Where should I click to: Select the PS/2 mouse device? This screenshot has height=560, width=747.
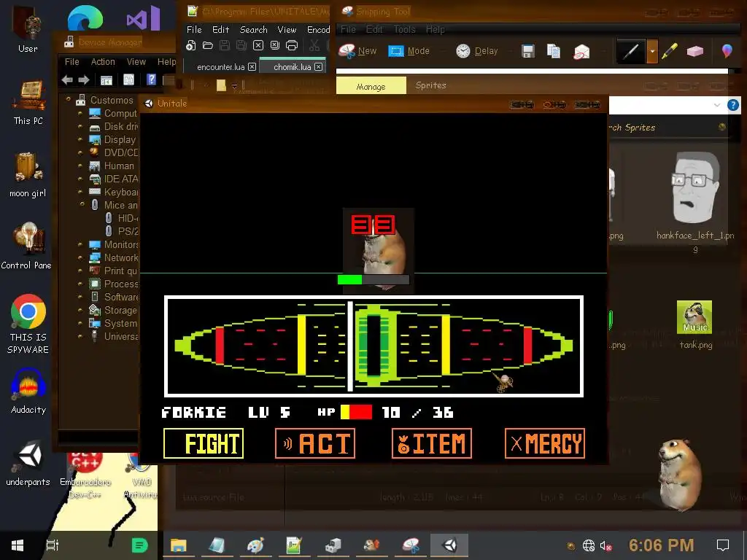[122, 231]
